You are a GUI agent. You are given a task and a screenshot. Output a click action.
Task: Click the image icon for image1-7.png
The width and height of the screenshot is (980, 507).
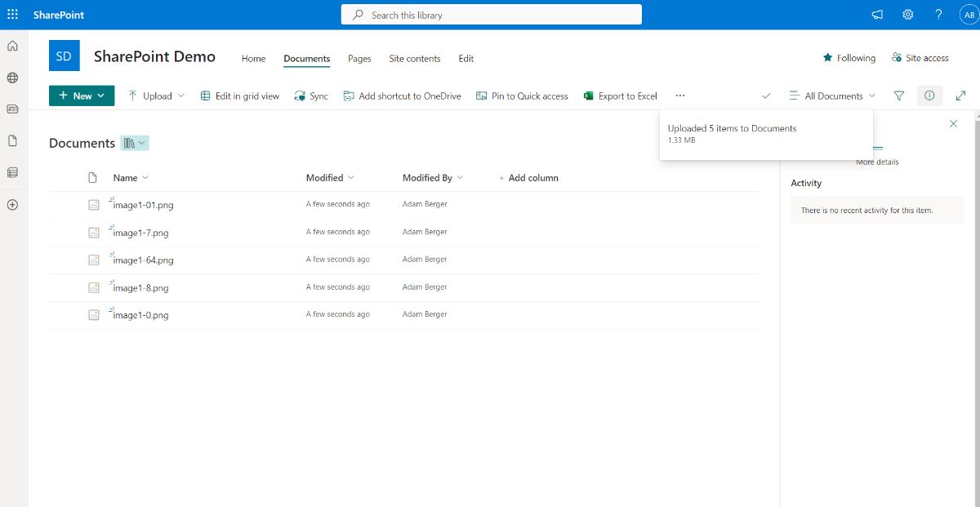pos(94,233)
